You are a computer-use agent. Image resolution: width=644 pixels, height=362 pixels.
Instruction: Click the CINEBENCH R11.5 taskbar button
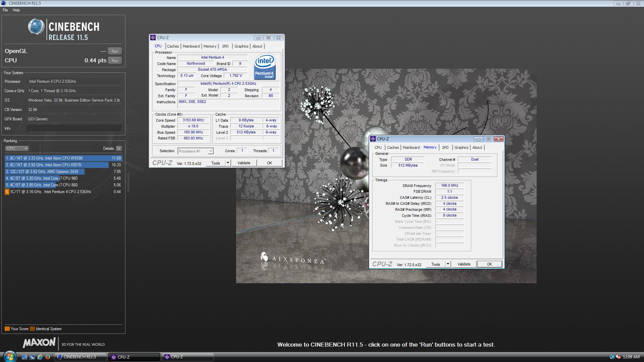tap(80, 357)
